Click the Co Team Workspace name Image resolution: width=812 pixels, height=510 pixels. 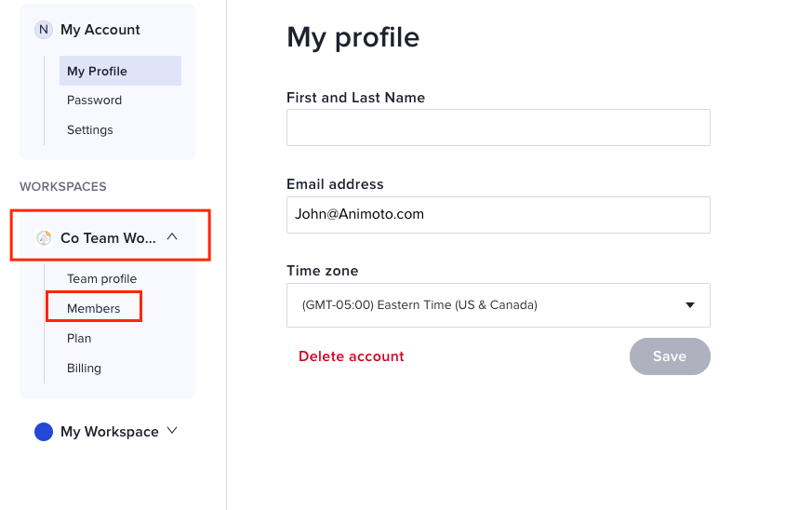click(109, 238)
